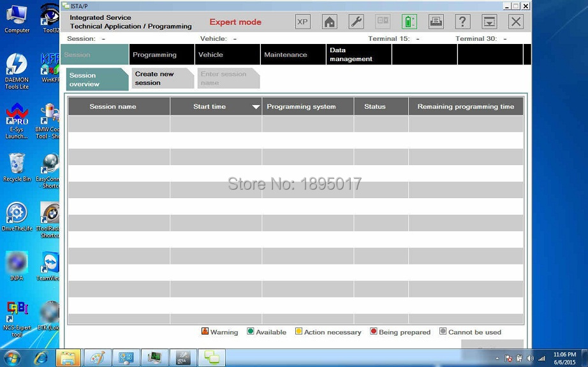Open the wrench settings tool

[356, 22]
